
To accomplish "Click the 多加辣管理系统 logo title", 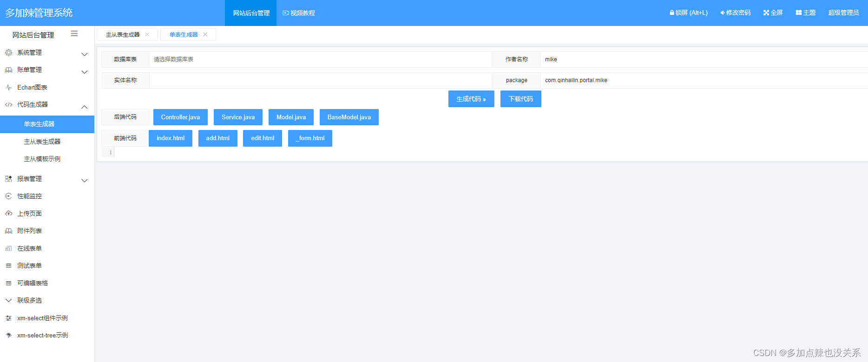I will pos(39,13).
